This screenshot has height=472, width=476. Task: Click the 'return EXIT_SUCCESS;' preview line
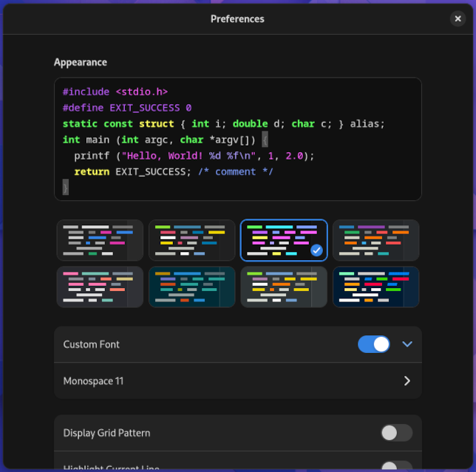point(174,171)
